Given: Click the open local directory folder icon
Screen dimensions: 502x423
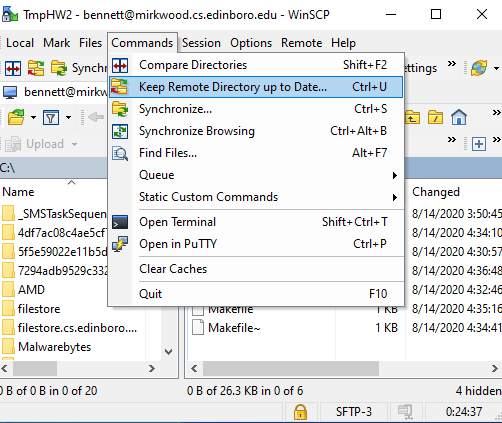Looking at the screenshot, I should tap(16, 117).
